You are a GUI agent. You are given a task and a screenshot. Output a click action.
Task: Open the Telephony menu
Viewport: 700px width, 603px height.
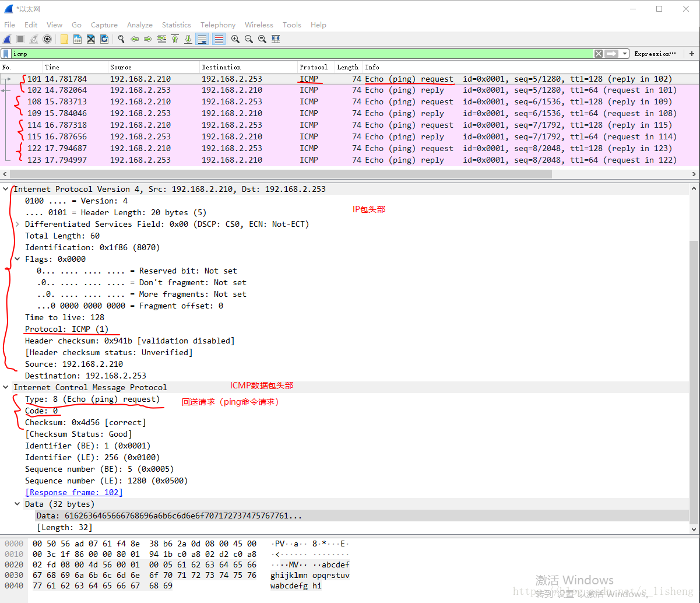(218, 25)
